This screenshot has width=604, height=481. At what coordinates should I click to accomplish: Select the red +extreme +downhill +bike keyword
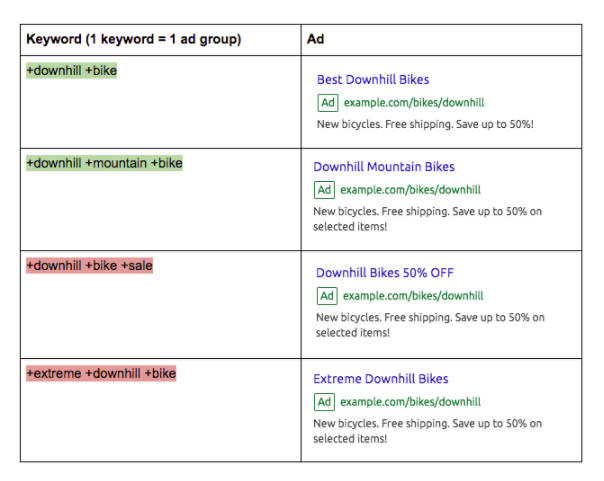pyautogui.click(x=101, y=374)
